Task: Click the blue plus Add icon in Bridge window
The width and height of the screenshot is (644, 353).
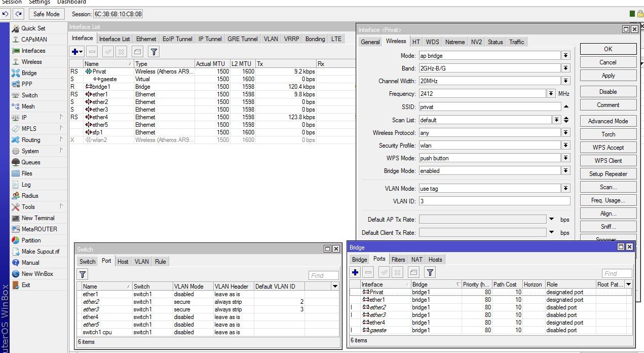Action: [x=355, y=272]
